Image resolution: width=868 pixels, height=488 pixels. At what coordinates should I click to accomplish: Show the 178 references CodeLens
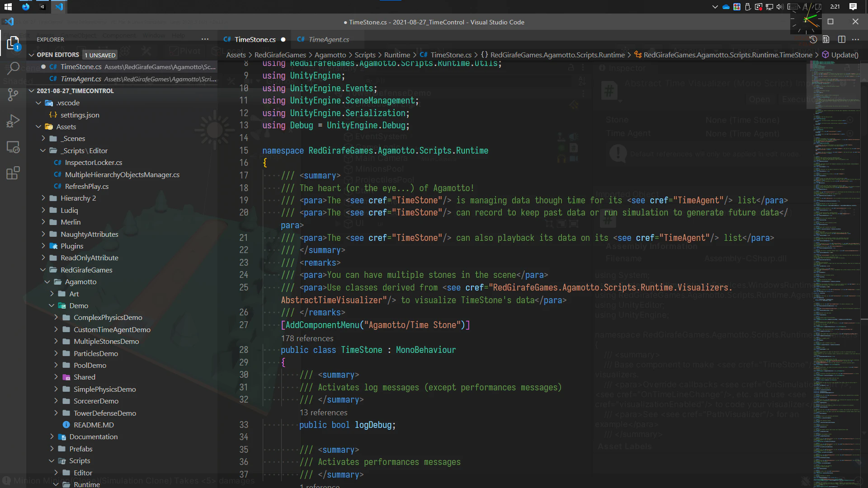[307, 338]
